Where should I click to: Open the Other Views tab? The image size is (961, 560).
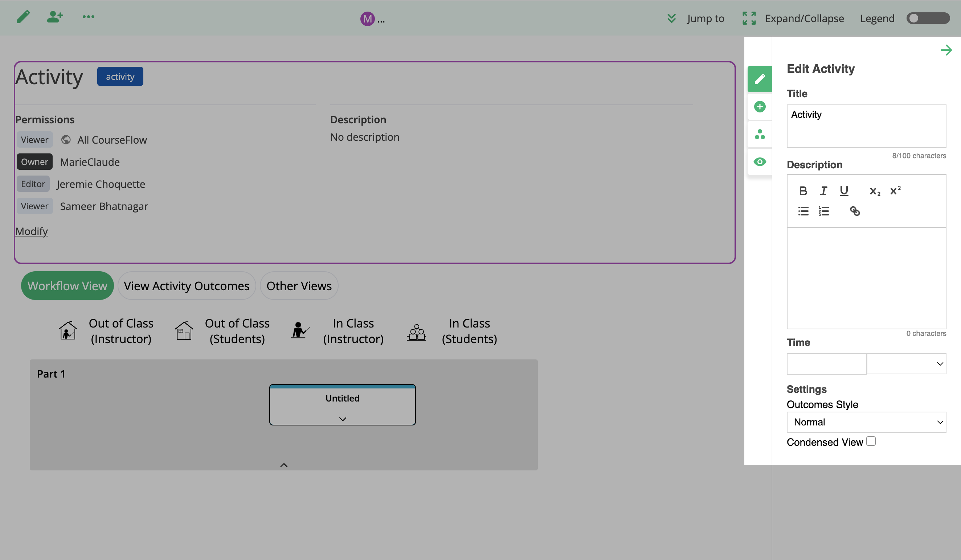coord(299,286)
